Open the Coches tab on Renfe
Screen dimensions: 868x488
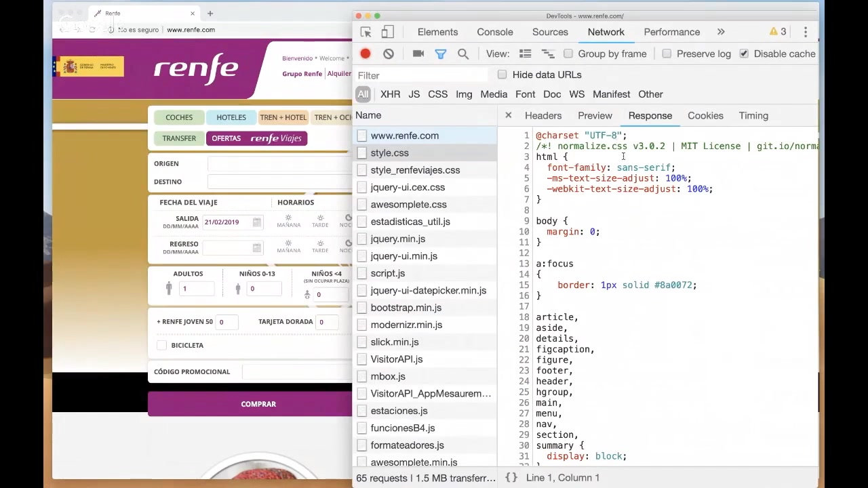(179, 117)
